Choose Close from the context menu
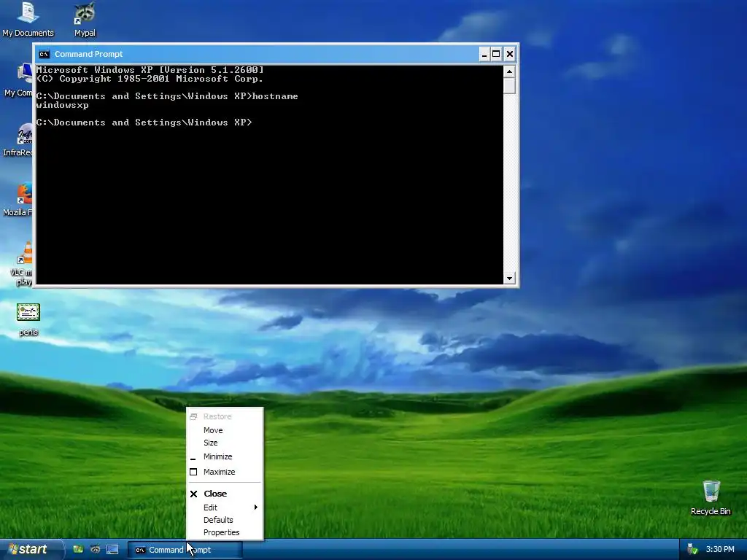Viewport: 747px width, 560px height. tap(225, 494)
